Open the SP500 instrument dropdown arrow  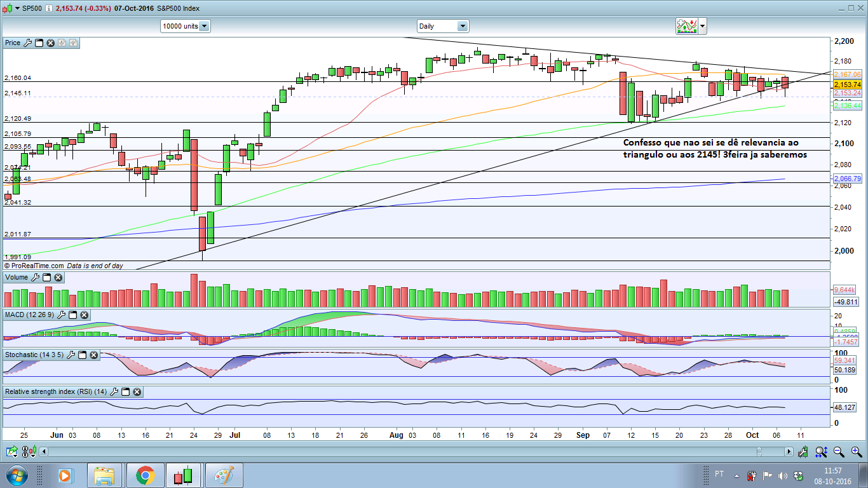pyautogui.click(x=17, y=9)
